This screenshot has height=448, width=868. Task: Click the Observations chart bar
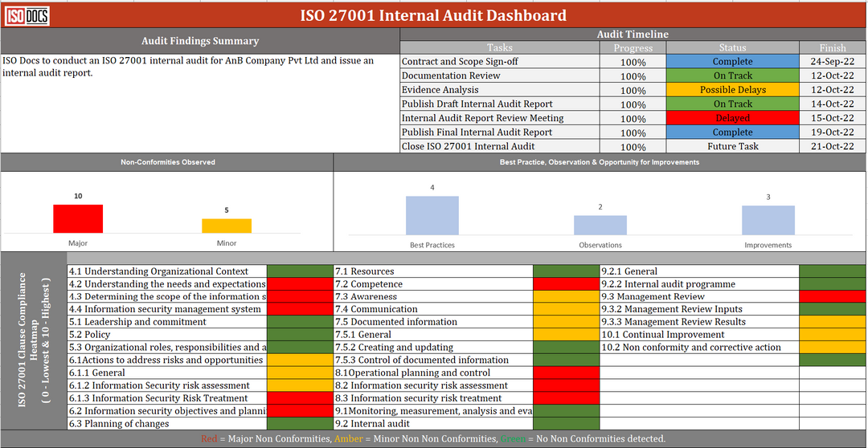tap(600, 225)
